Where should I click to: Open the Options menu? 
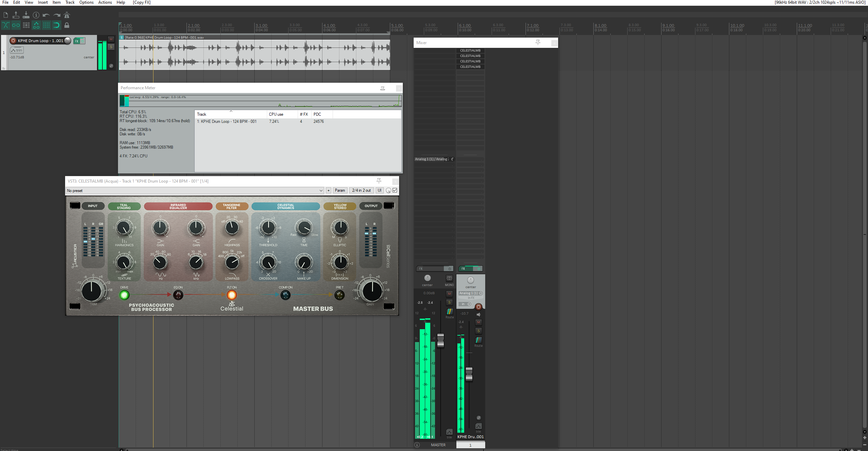click(x=86, y=2)
